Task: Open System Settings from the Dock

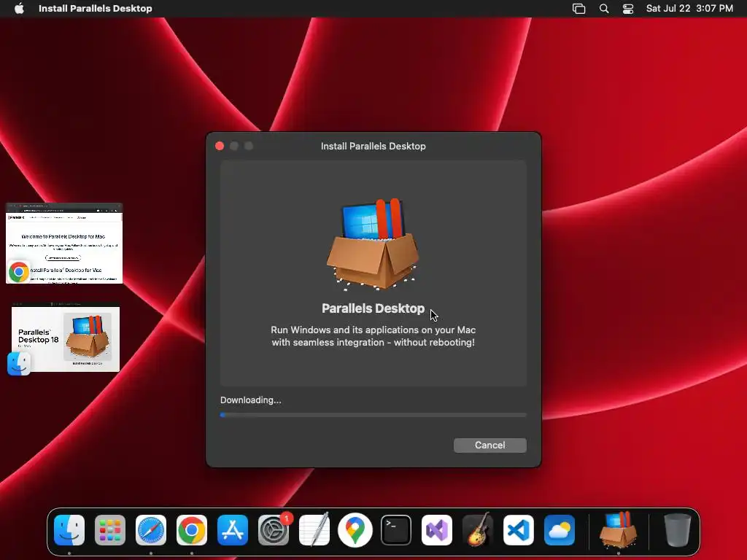Action: 274,530
